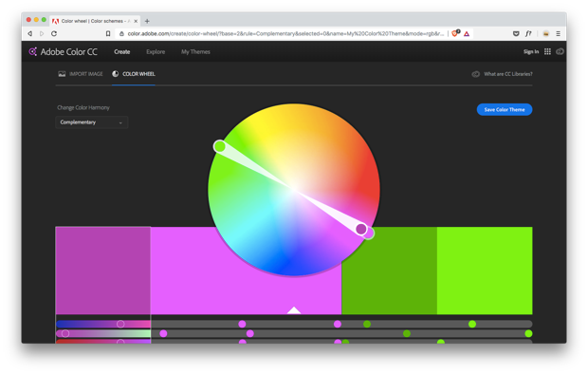The height and width of the screenshot is (374, 588).
Task: Open the What are CC Libraries? link
Action: (507, 74)
